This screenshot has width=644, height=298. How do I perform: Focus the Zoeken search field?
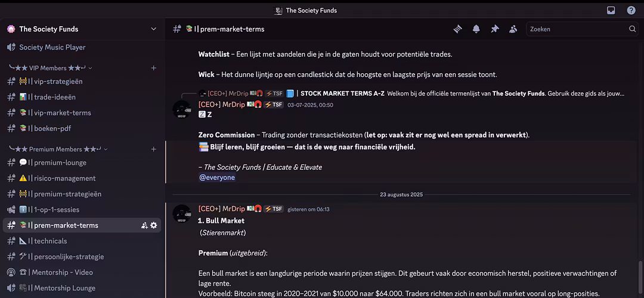click(x=575, y=29)
